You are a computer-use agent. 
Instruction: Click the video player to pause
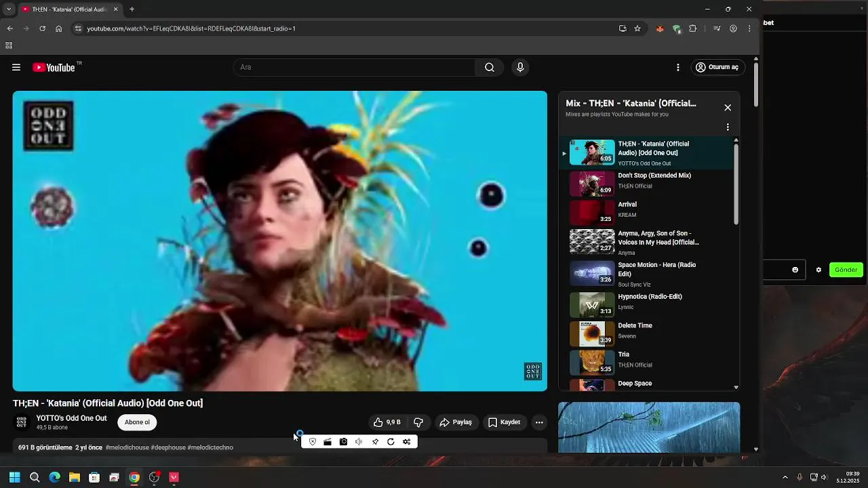coord(279,241)
